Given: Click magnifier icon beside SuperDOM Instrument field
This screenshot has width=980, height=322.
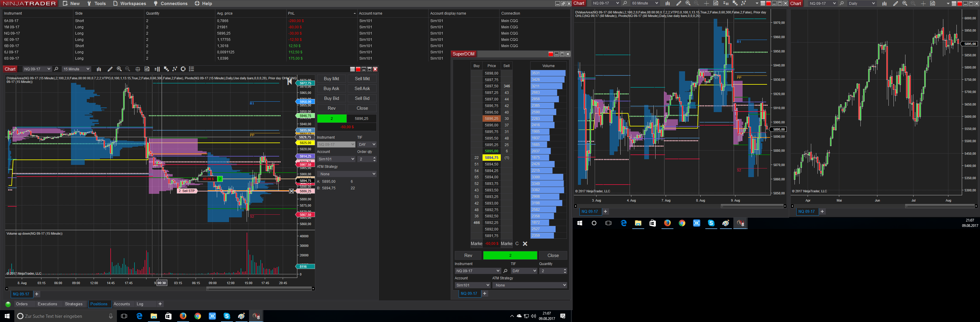Looking at the screenshot, I should point(505,271).
